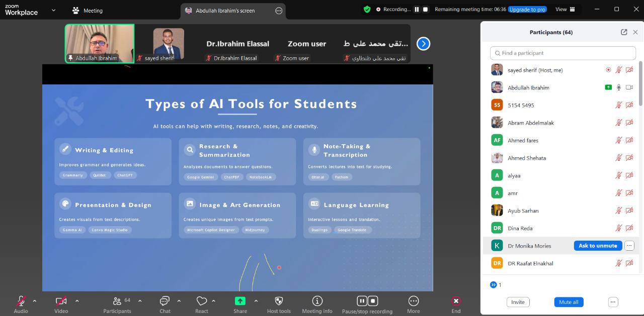The width and height of the screenshot is (644, 316).
Task: Click Research & Summarization search icon
Action: (190, 149)
